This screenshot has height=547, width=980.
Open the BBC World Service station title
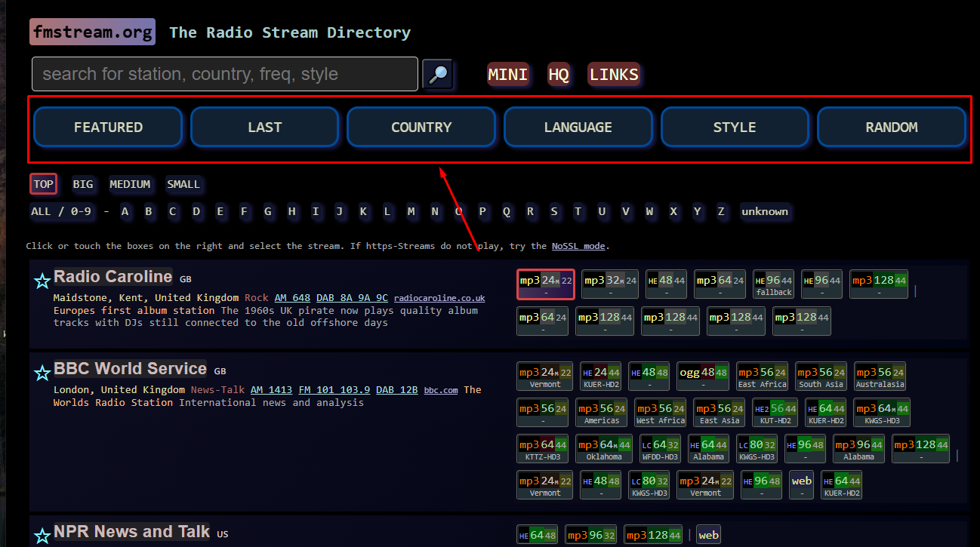point(130,368)
